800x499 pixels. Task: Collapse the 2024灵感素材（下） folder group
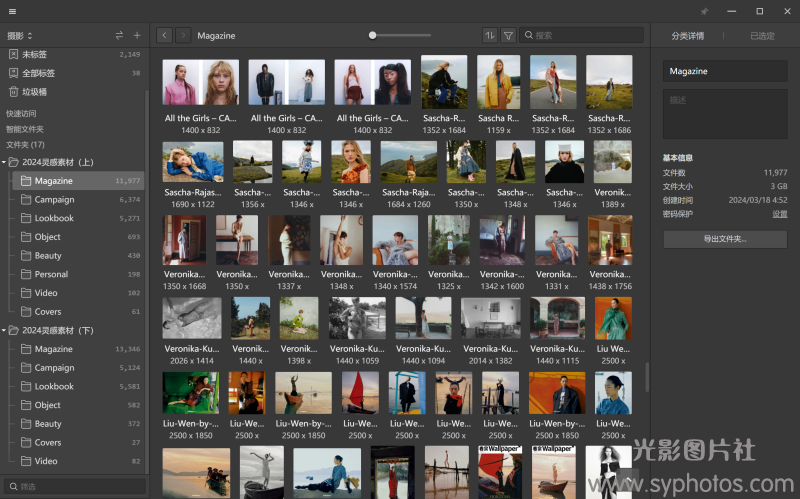(x=5, y=330)
